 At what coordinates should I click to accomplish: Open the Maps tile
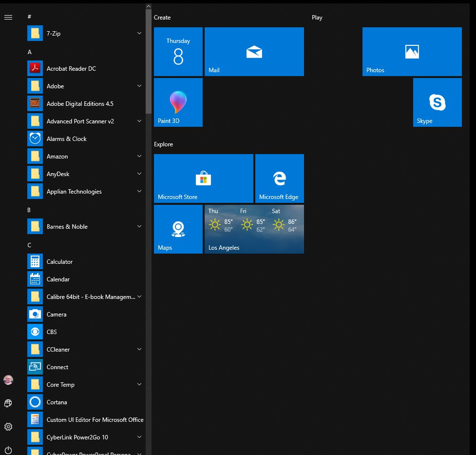click(x=178, y=229)
